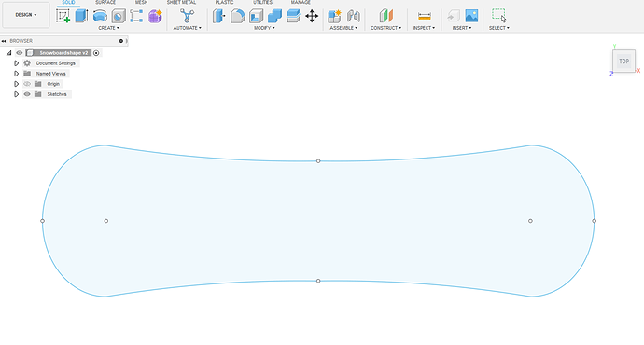Toggle the Origin folder eye icon

click(x=27, y=84)
